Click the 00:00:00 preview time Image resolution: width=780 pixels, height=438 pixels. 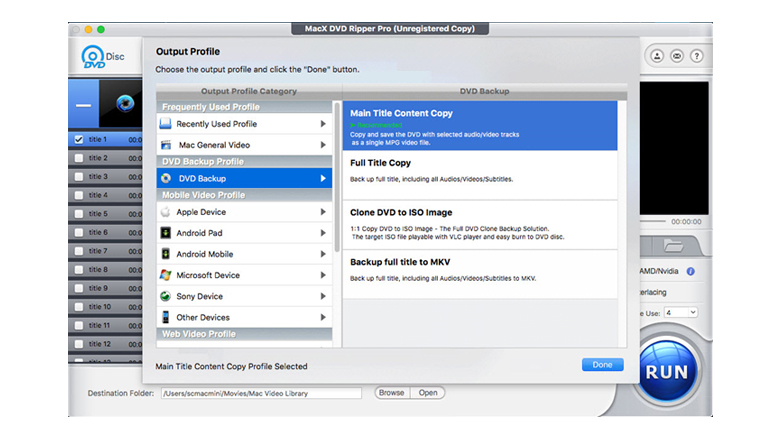click(686, 221)
